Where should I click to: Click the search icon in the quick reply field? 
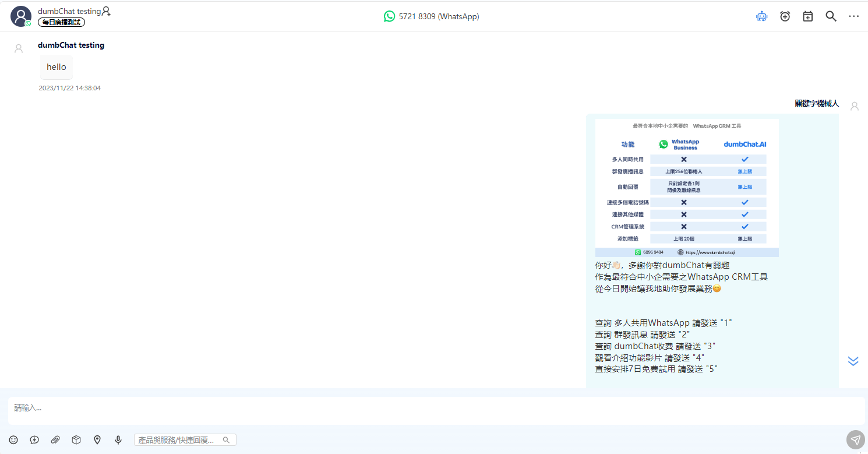pos(226,440)
